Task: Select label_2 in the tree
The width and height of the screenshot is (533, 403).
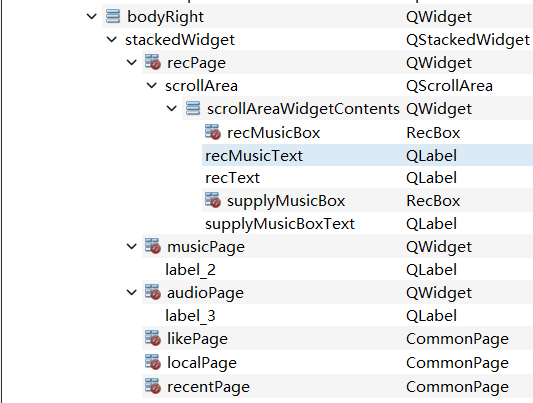Action: pos(190,270)
